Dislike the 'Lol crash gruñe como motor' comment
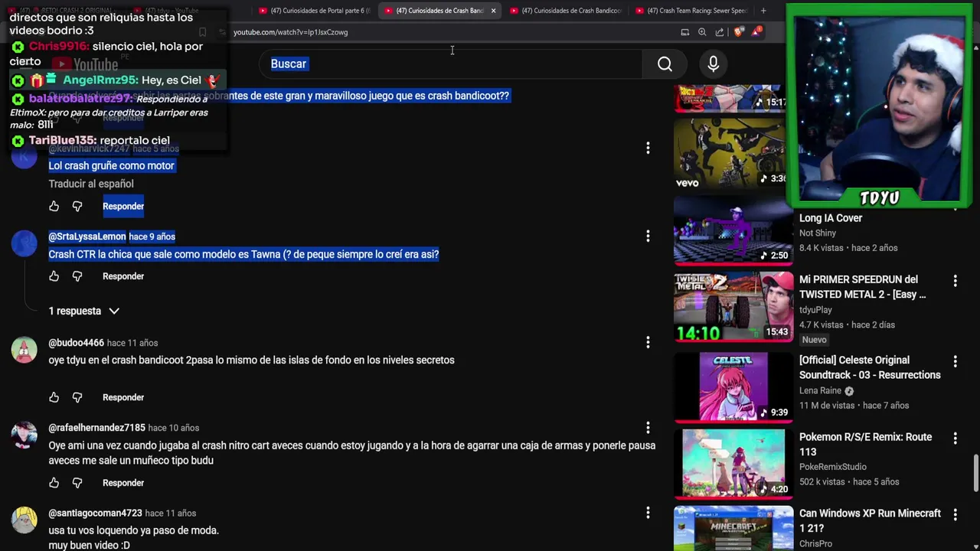 pyautogui.click(x=77, y=206)
